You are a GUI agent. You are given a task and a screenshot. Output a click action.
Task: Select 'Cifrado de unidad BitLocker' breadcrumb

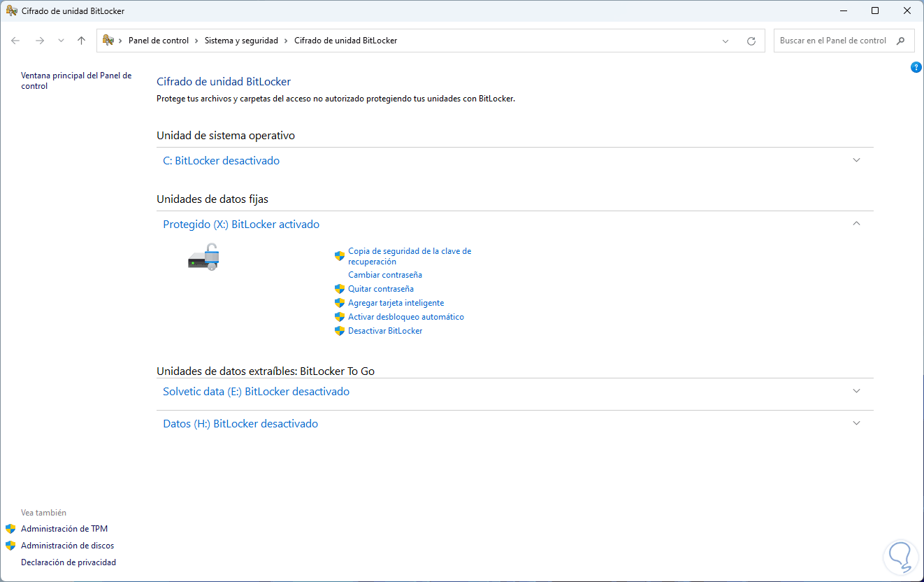(x=345, y=41)
